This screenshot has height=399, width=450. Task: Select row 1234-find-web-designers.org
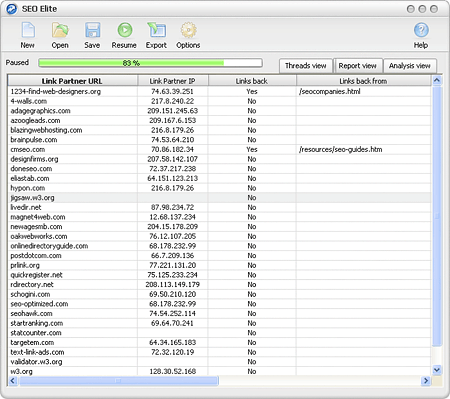[x=219, y=91]
